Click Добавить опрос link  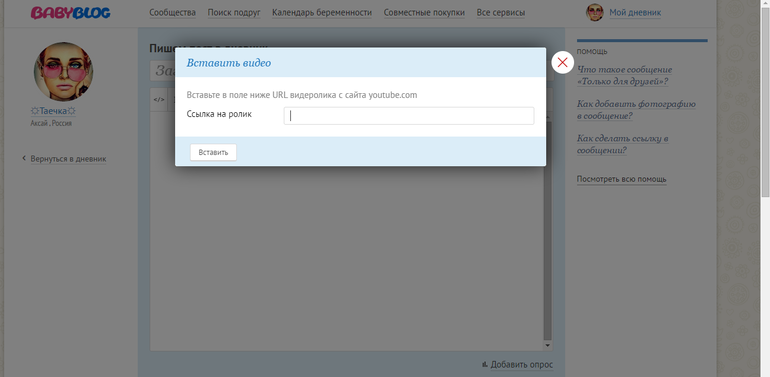point(522,365)
